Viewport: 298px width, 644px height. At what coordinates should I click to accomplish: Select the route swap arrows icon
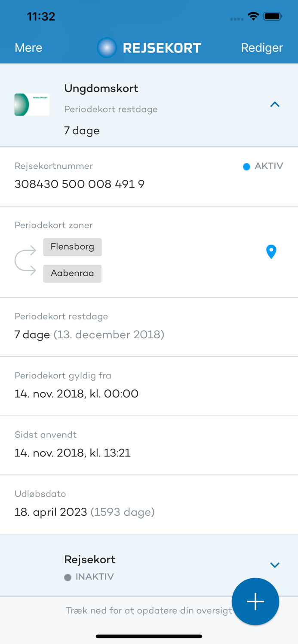coord(27,260)
